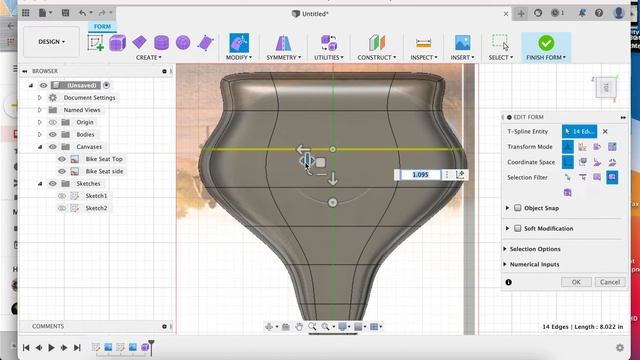
Task: Choose the Cylinder form tool
Action: tap(161, 42)
